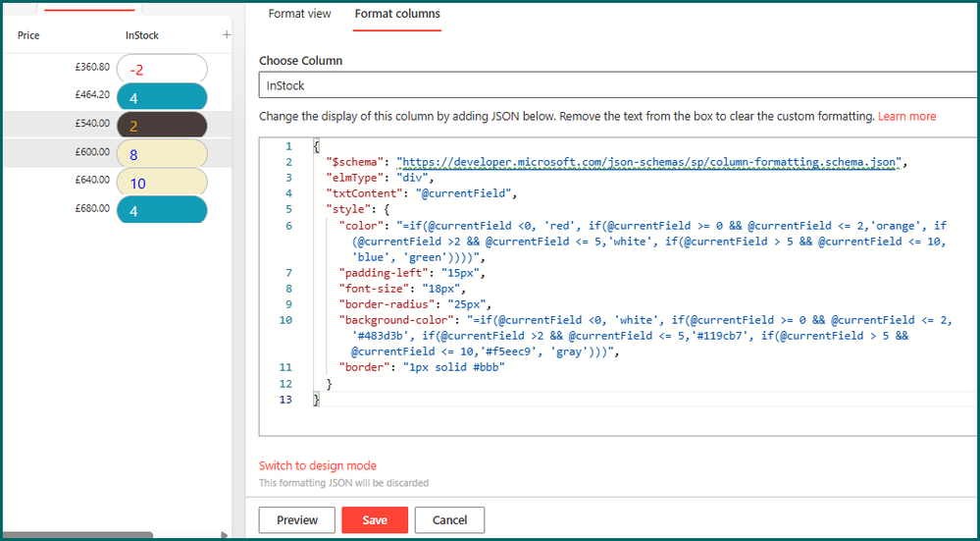Click the £600.00 price cell
The image size is (980, 541).
coord(92,151)
